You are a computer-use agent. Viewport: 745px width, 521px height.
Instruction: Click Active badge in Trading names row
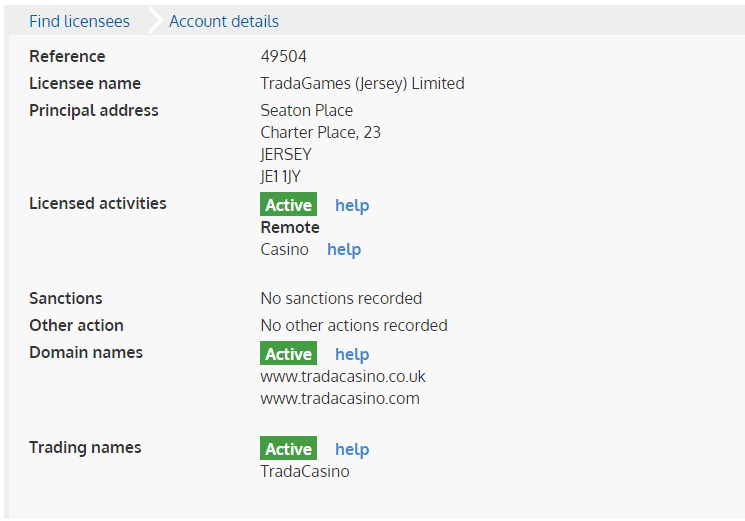[x=288, y=448]
